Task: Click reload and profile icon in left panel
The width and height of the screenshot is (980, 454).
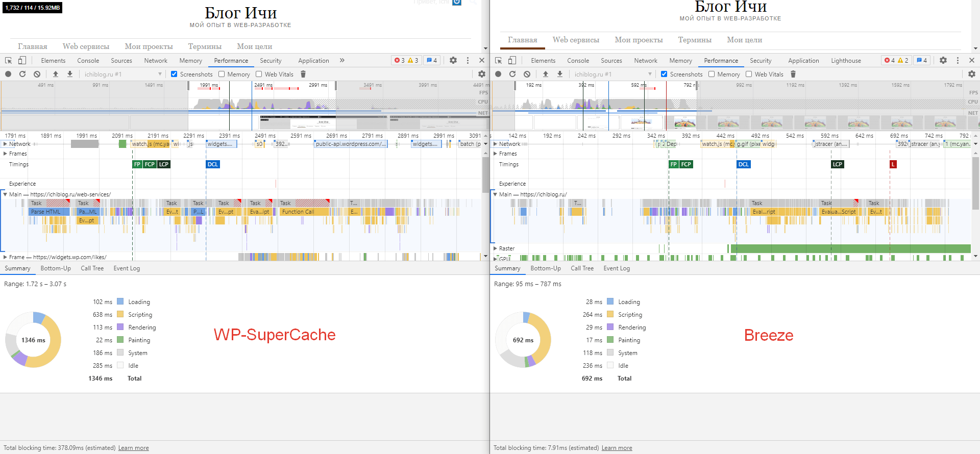Action: click(22, 74)
